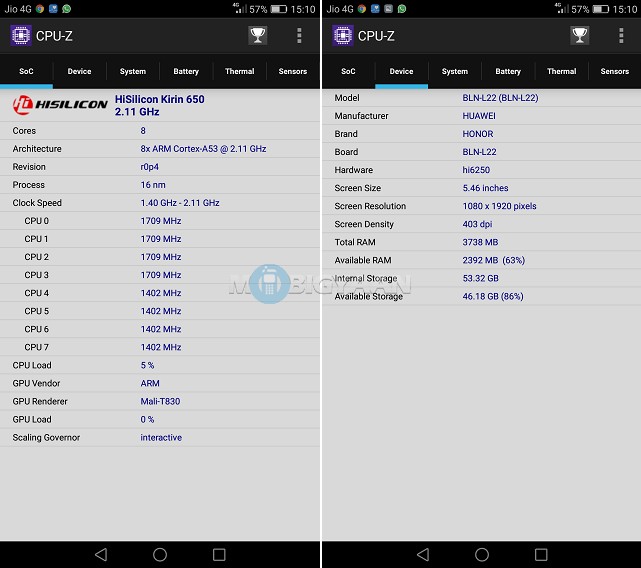Open trophy icon in left CPU-Z screen
This screenshot has width=641, height=568.
[x=258, y=36]
